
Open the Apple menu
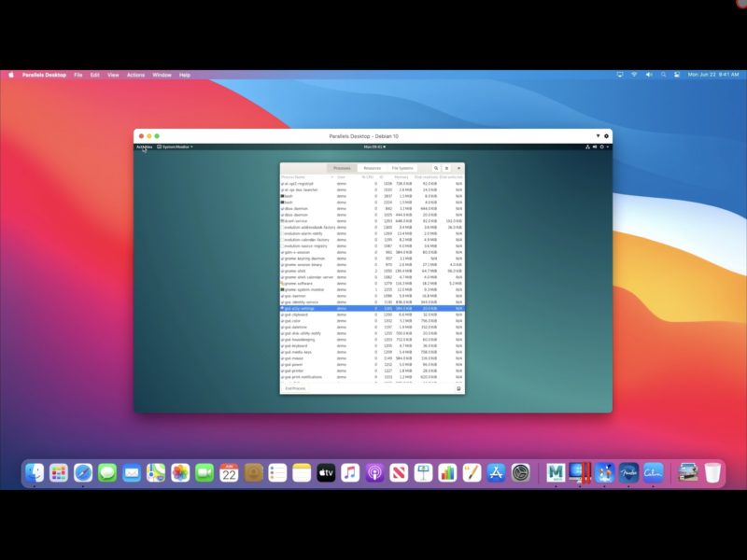tap(11, 75)
